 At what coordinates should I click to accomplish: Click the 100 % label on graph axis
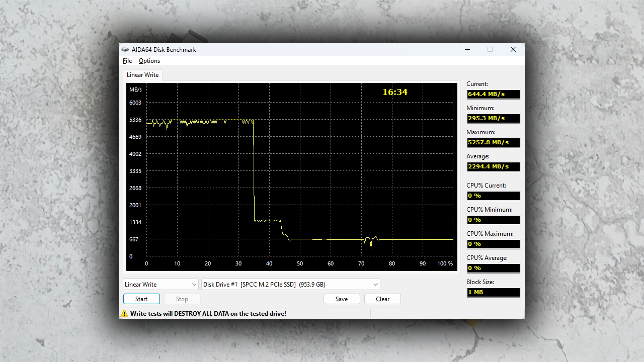[x=445, y=263]
